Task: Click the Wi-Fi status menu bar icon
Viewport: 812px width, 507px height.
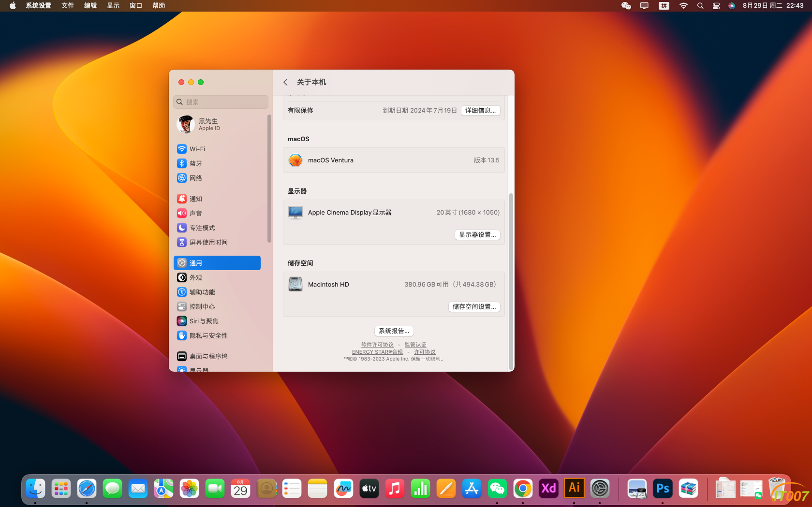Action: pyautogui.click(x=683, y=6)
